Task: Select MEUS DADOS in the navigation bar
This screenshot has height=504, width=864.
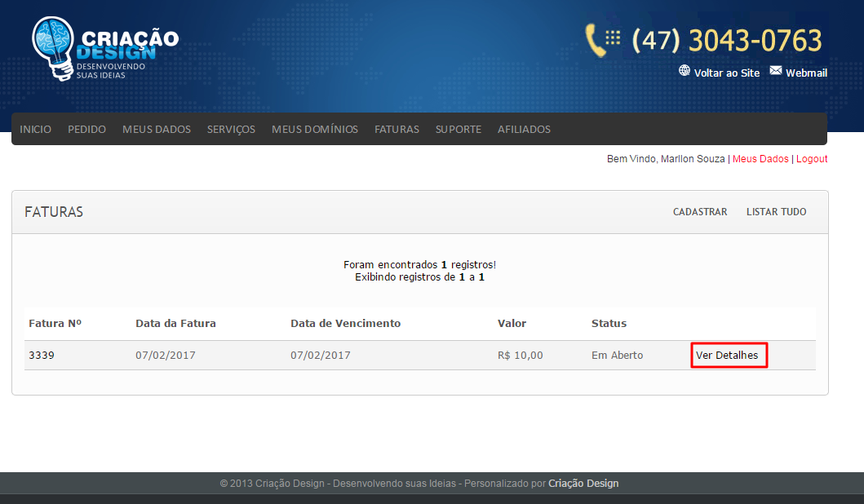Action: (157, 129)
